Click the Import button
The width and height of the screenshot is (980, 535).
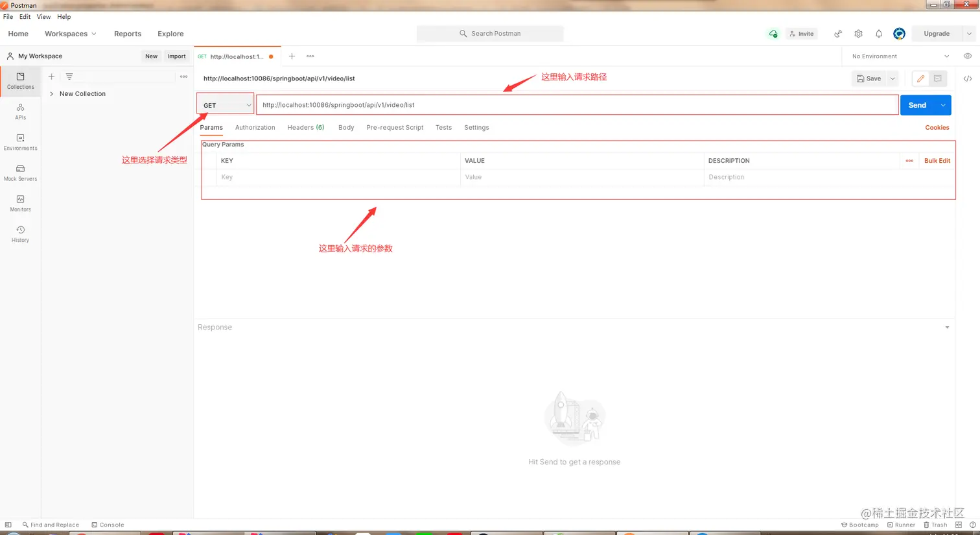point(176,56)
